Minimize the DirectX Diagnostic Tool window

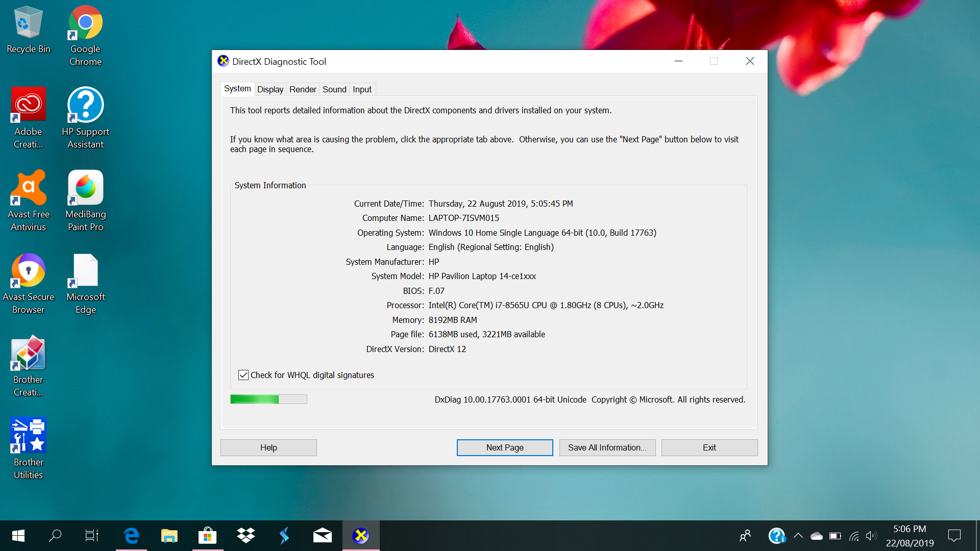click(678, 61)
